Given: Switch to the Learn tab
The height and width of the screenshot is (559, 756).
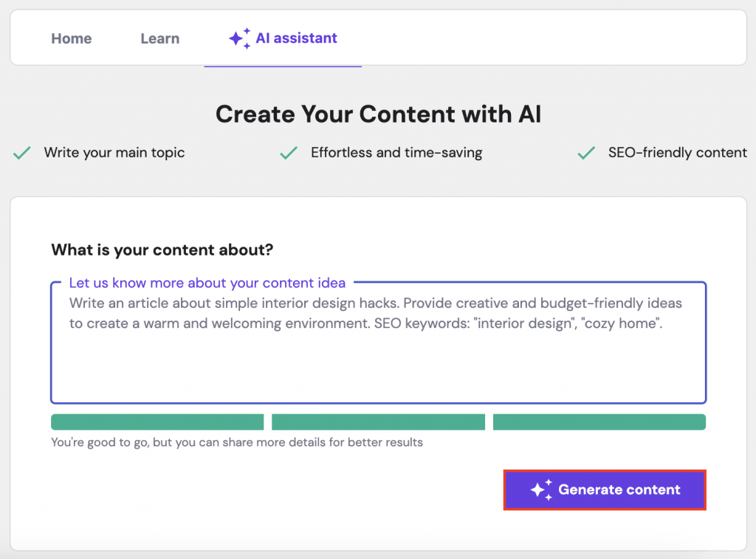Looking at the screenshot, I should coord(159,38).
